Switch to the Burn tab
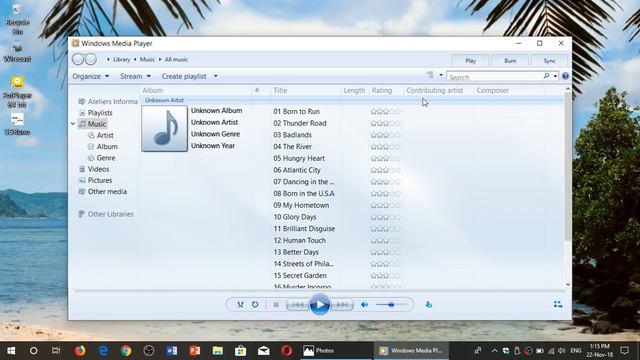This screenshot has height=360, width=640. point(510,60)
